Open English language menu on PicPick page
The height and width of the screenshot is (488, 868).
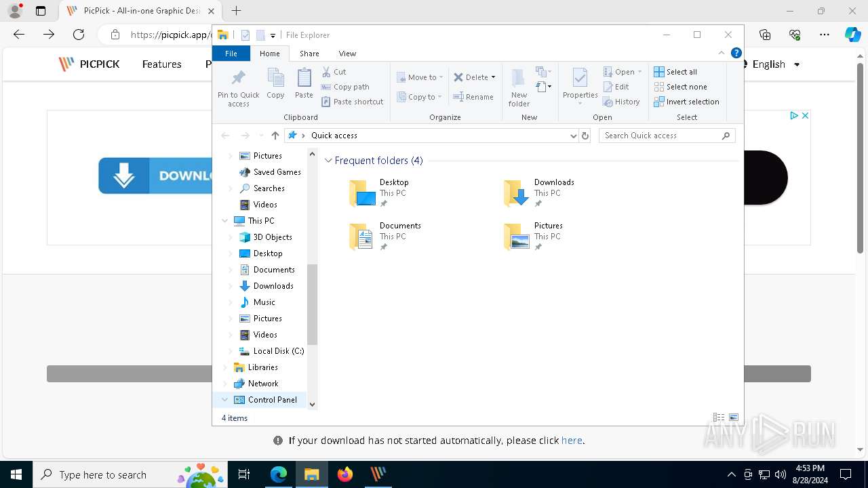[x=776, y=64]
